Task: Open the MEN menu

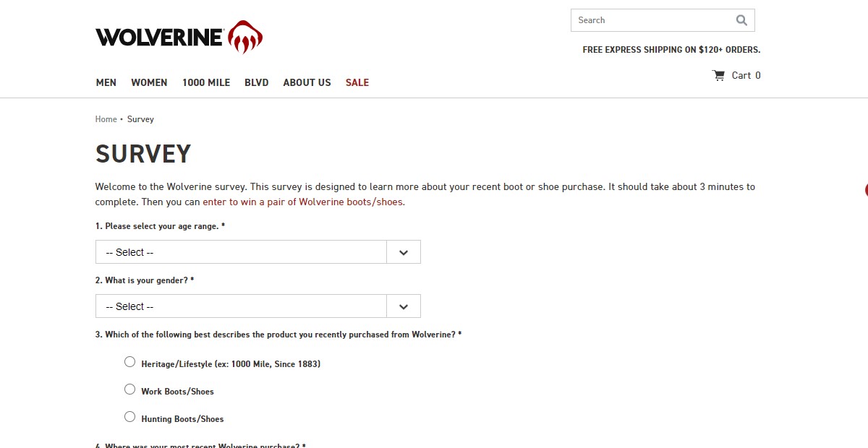Action: [x=106, y=82]
